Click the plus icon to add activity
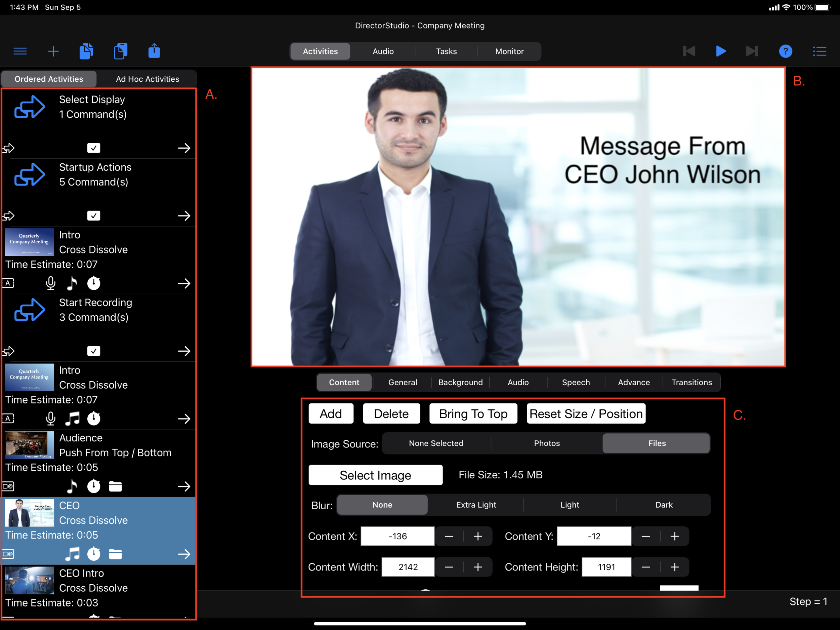The width and height of the screenshot is (840, 630). pyautogui.click(x=53, y=51)
